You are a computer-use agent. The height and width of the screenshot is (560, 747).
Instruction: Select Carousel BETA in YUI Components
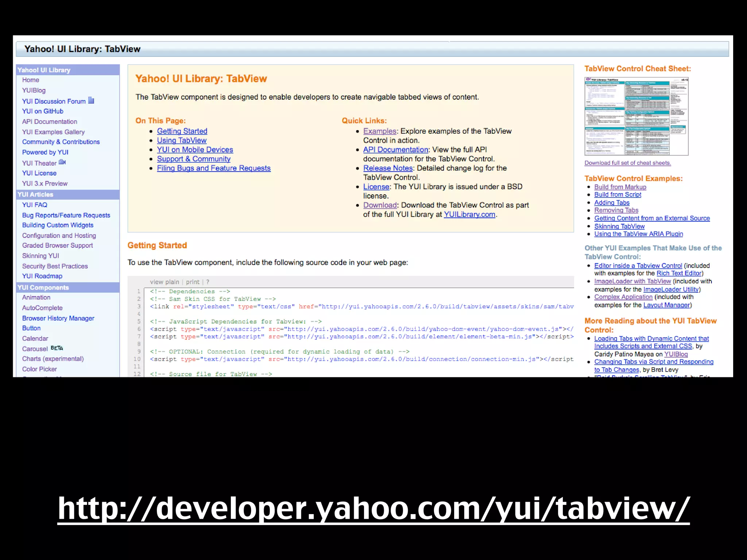(35, 349)
